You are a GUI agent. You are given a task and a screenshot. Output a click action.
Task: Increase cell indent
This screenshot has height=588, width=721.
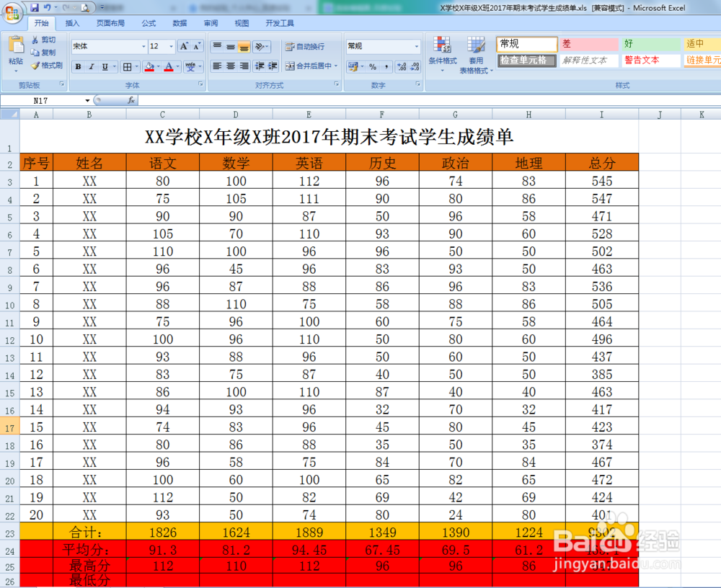(x=273, y=66)
